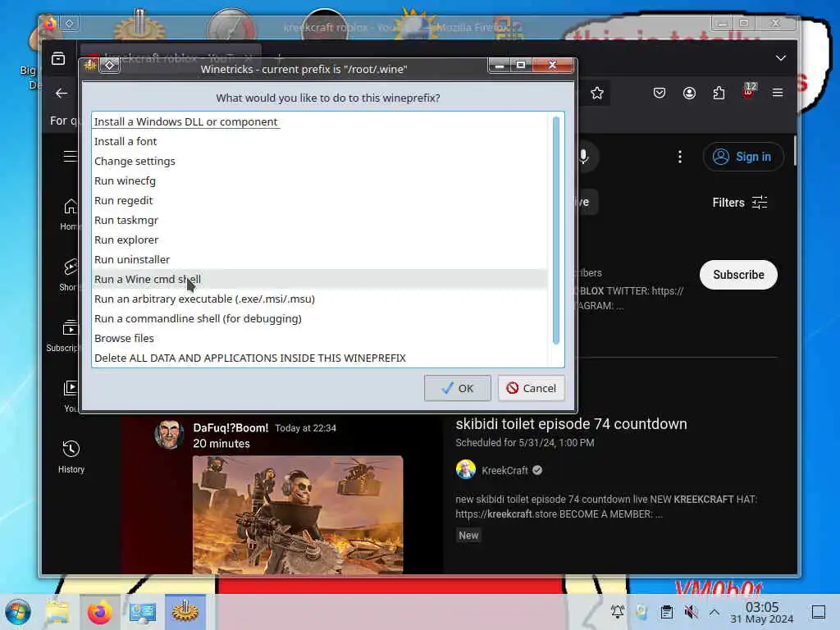Image resolution: width=840 pixels, height=630 pixels.
Task: Open YouTube History in sidebar
Action: (x=71, y=456)
